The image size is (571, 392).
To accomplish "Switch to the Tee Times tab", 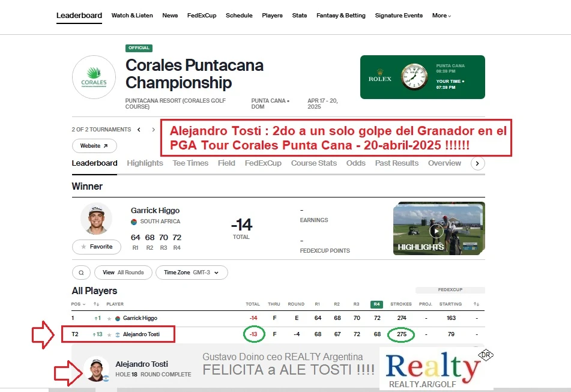I will 190,163.
